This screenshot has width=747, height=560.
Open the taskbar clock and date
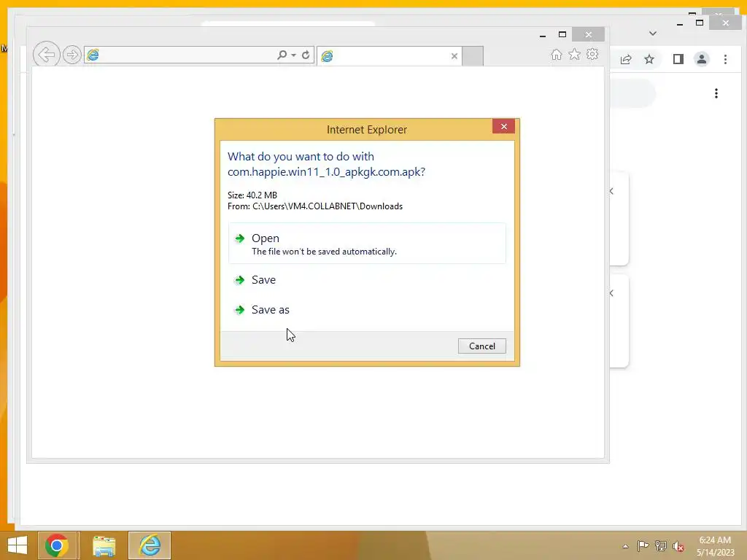(715, 546)
